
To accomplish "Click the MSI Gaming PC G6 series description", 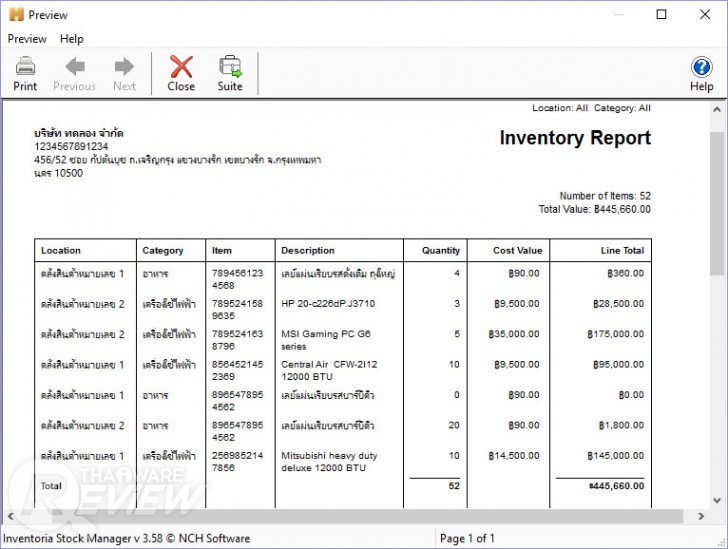I will pos(325,340).
